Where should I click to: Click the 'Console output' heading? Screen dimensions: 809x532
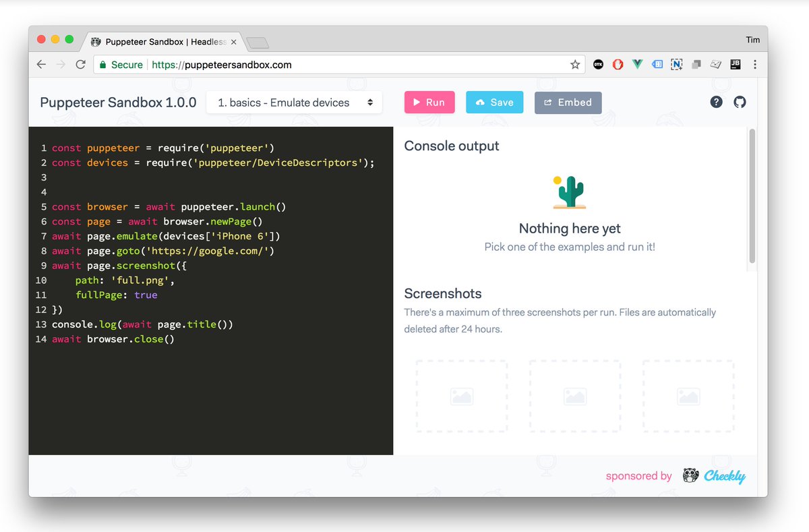(452, 146)
